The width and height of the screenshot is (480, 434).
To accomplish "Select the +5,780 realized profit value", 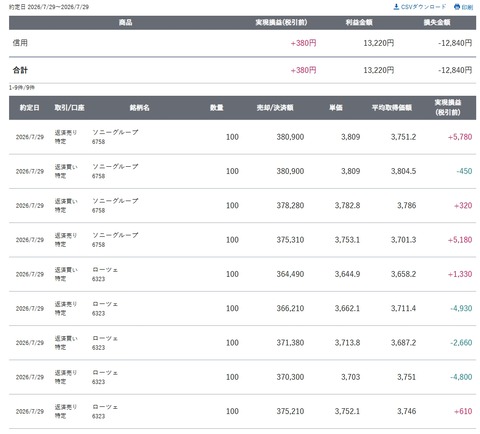I will 460,137.
